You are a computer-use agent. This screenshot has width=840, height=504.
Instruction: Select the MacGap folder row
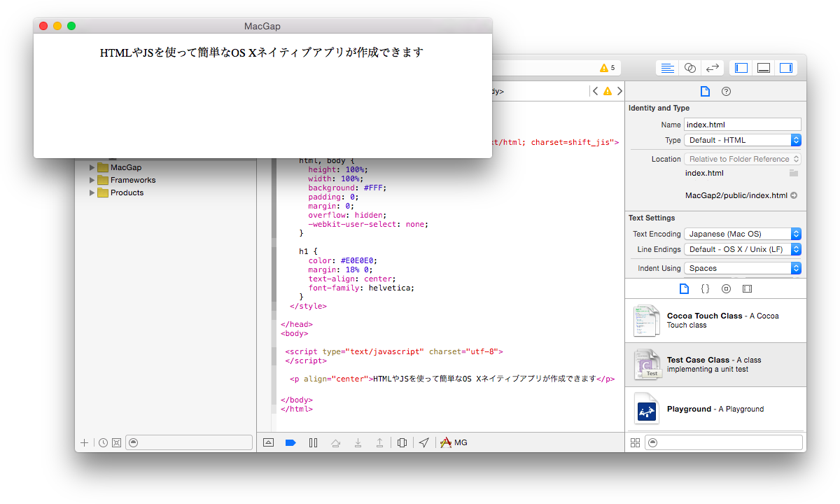166,167
